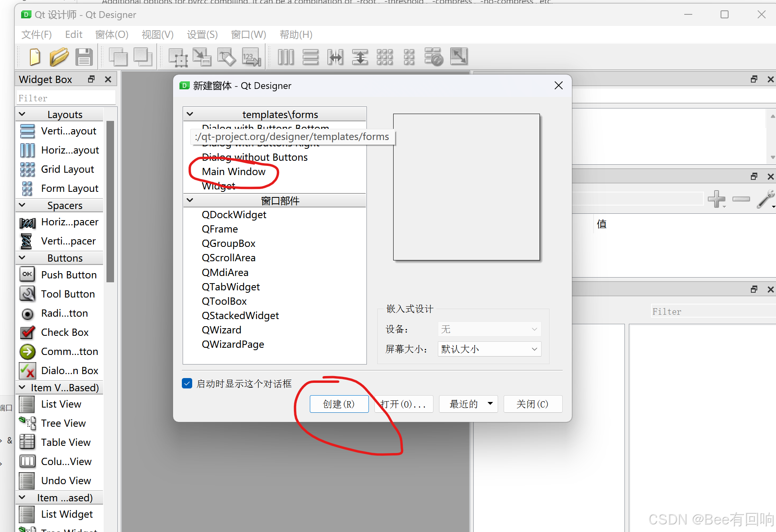Click the 创建(R) button
The width and height of the screenshot is (776, 532).
pyautogui.click(x=339, y=404)
